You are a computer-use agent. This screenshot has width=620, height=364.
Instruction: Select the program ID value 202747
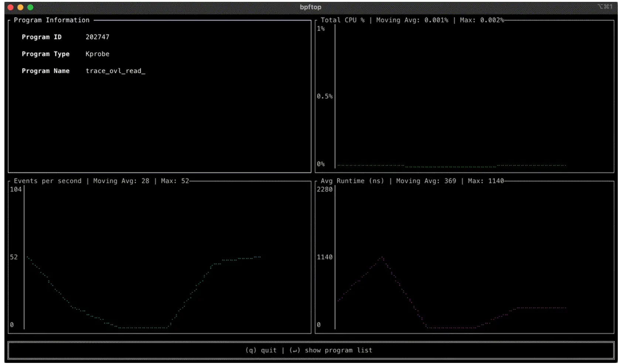[x=98, y=37]
